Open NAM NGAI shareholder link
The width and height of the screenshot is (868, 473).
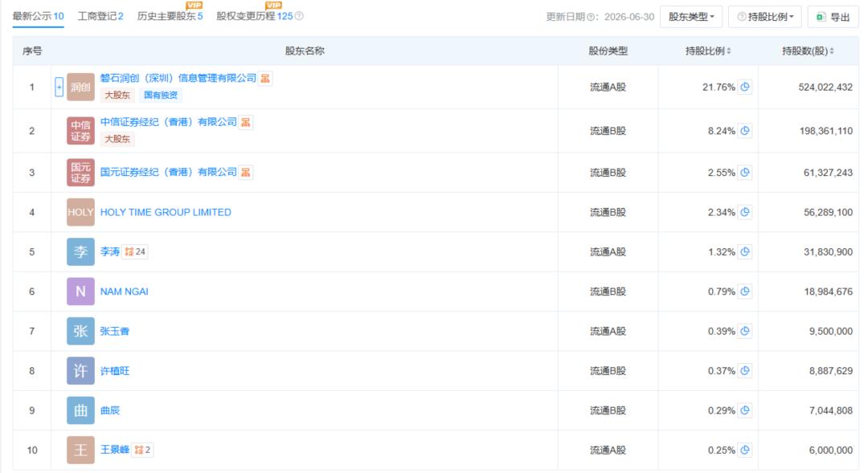click(124, 292)
